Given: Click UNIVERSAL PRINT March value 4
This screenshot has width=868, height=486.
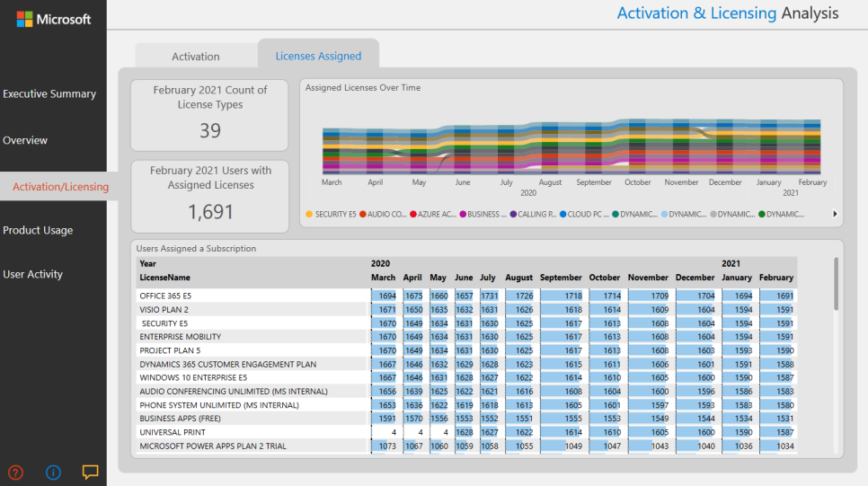Looking at the screenshot, I should pos(394,432).
